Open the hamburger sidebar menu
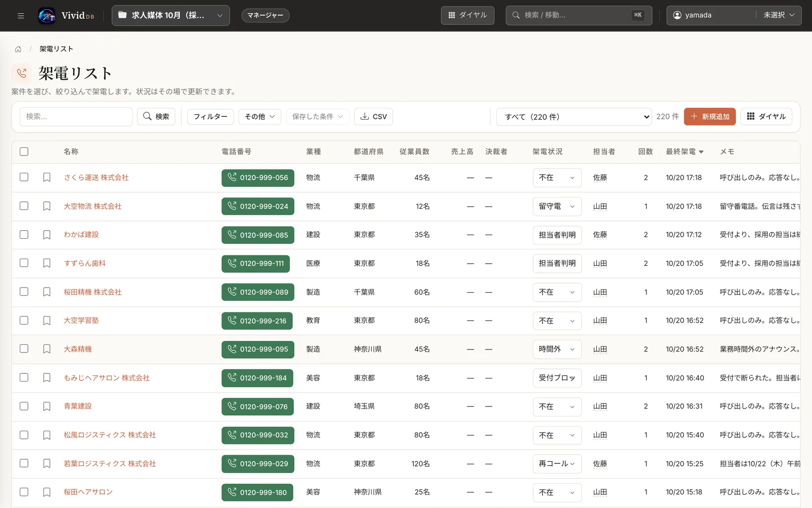Screen dimensions: 812x508 point(21,15)
